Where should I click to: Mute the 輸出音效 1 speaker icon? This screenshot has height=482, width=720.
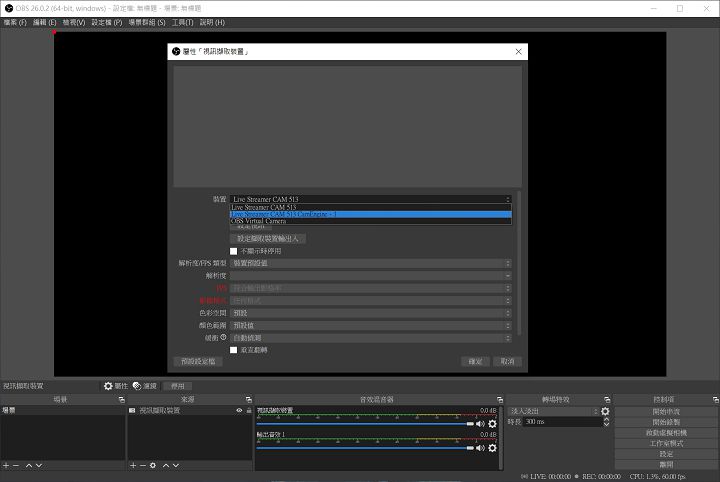click(480, 448)
